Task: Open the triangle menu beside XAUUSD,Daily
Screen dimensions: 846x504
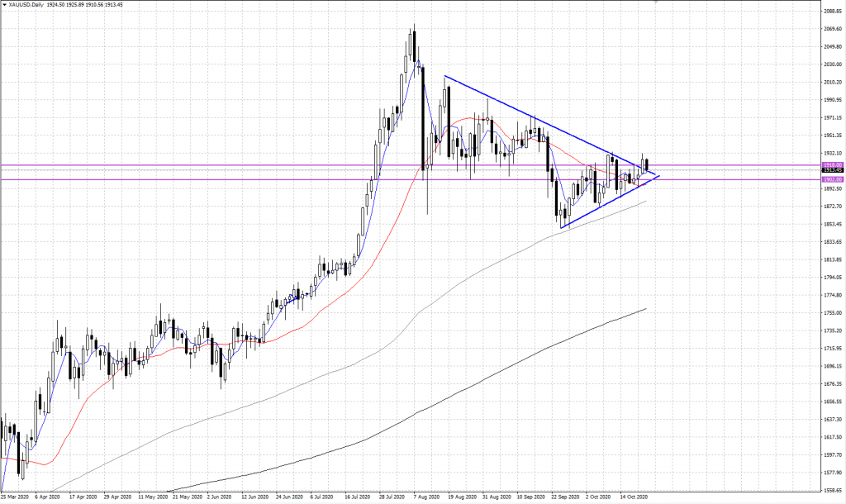Action: pos(5,5)
